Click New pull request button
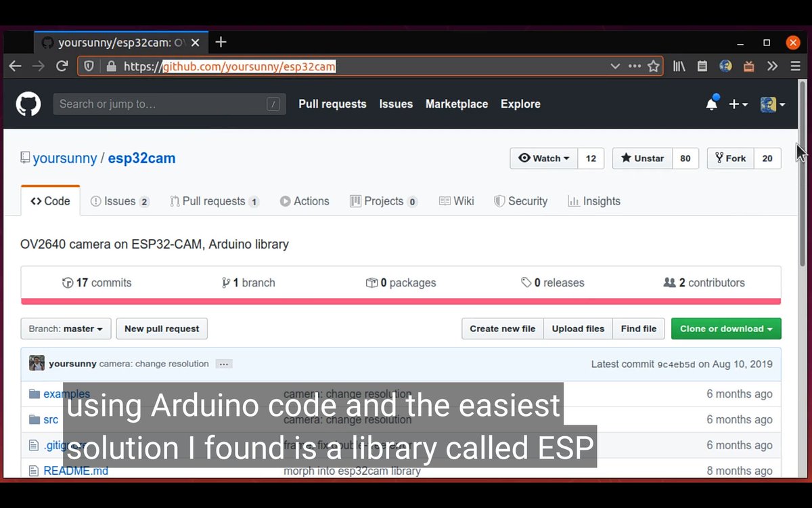This screenshot has width=812, height=508. [162, 329]
